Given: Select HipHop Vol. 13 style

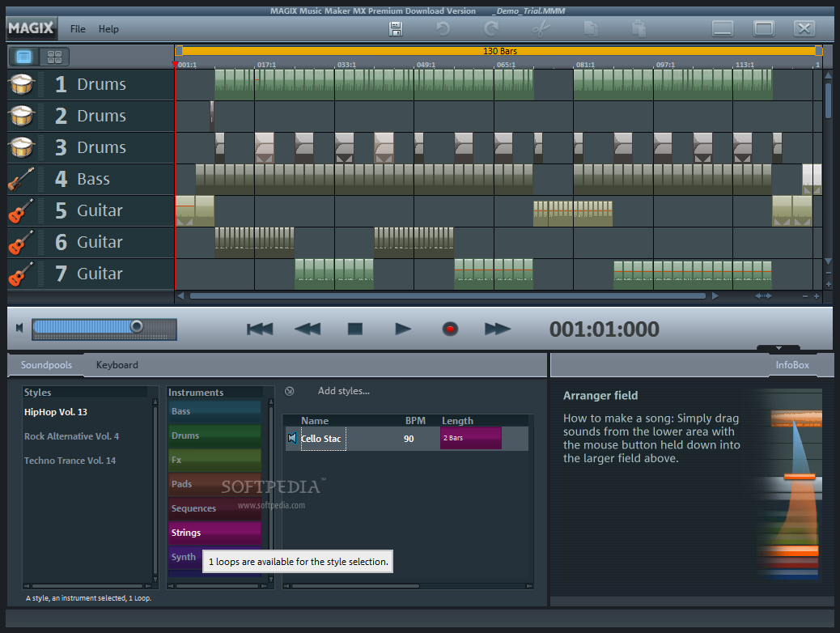Looking at the screenshot, I should coord(56,412).
